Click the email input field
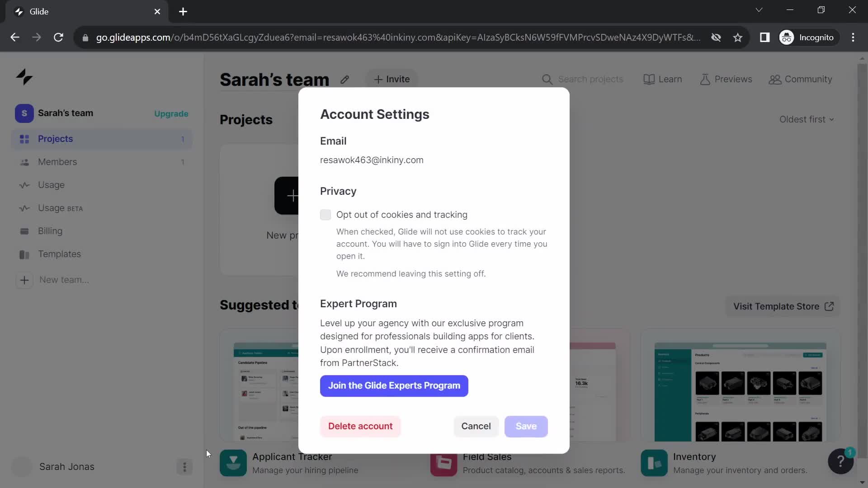This screenshot has width=868, height=488. [373, 160]
